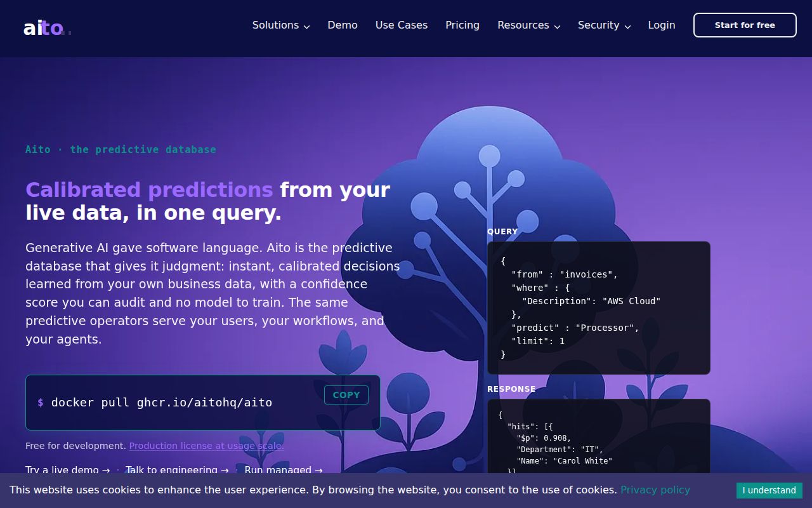Image resolution: width=812 pixels, height=508 pixels.
Task: Go to Use Cases
Action: pos(402,25)
